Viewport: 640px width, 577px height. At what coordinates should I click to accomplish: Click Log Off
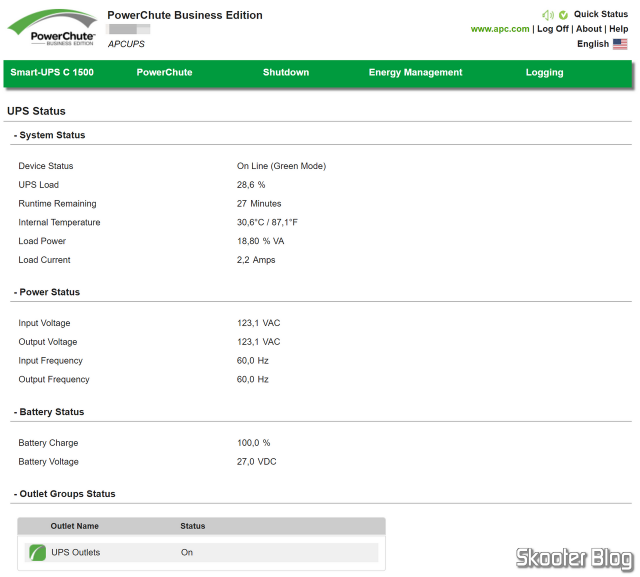point(553,29)
